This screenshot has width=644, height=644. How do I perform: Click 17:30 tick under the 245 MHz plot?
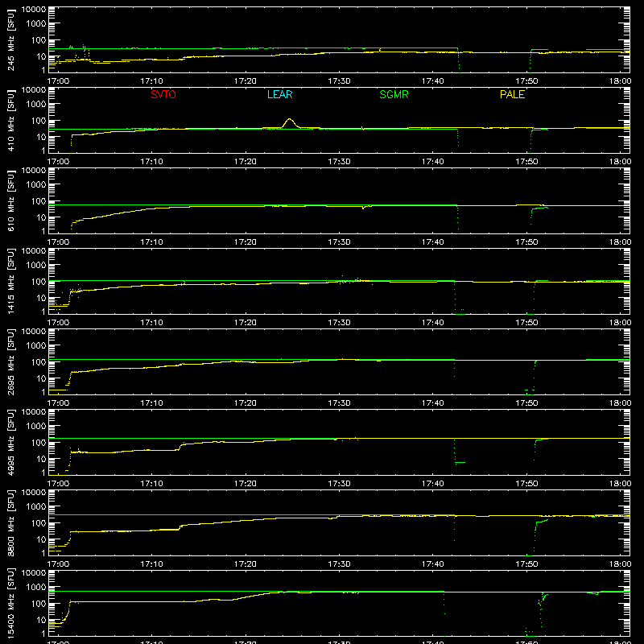click(339, 81)
